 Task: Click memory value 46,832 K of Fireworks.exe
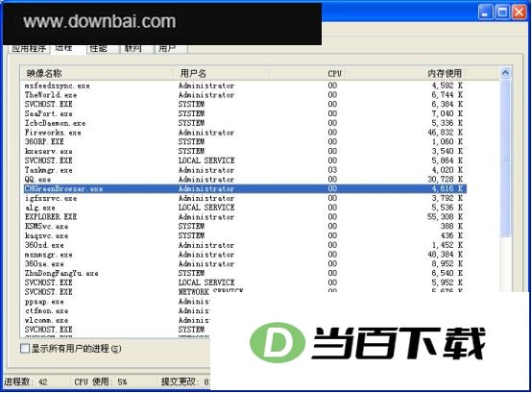coord(446,133)
